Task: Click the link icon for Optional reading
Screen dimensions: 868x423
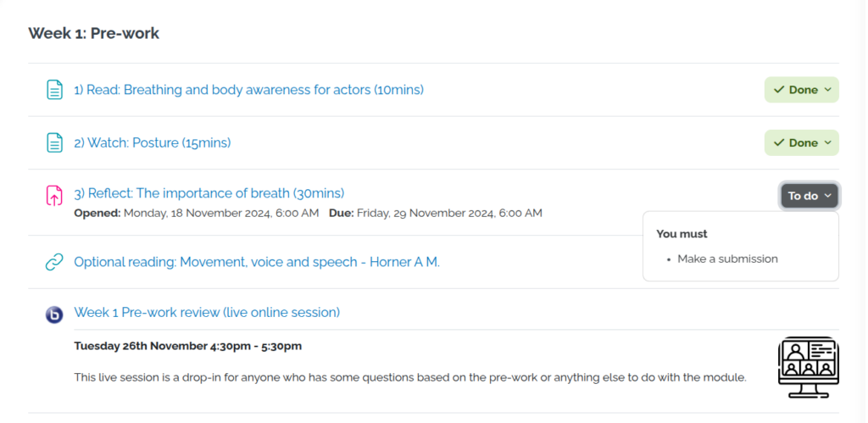Action: pyautogui.click(x=54, y=263)
